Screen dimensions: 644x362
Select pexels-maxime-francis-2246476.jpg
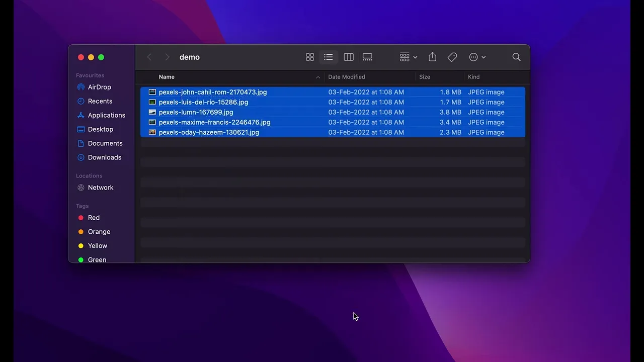tap(333, 122)
